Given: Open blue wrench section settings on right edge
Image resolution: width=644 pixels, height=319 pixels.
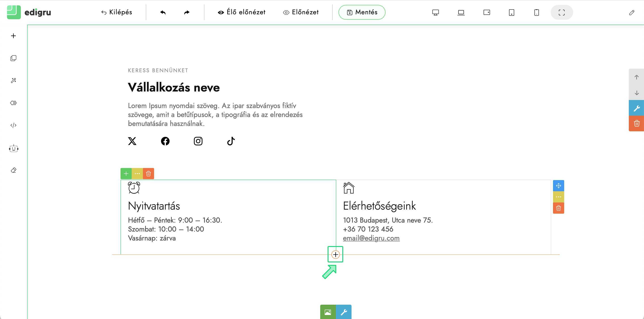Looking at the screenshot, I should [x=636, y=108].
